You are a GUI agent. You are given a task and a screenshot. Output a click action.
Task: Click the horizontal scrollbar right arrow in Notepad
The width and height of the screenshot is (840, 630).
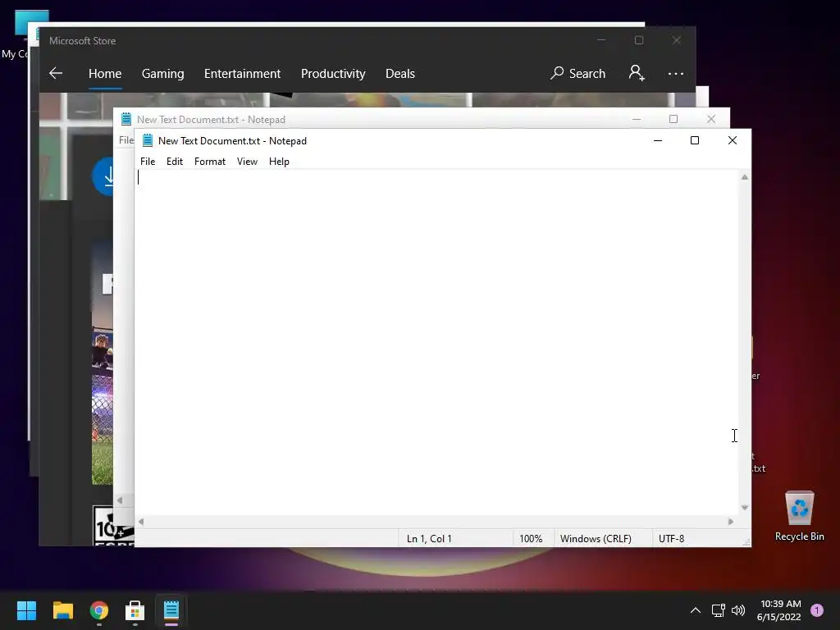(x=731, y=521)
